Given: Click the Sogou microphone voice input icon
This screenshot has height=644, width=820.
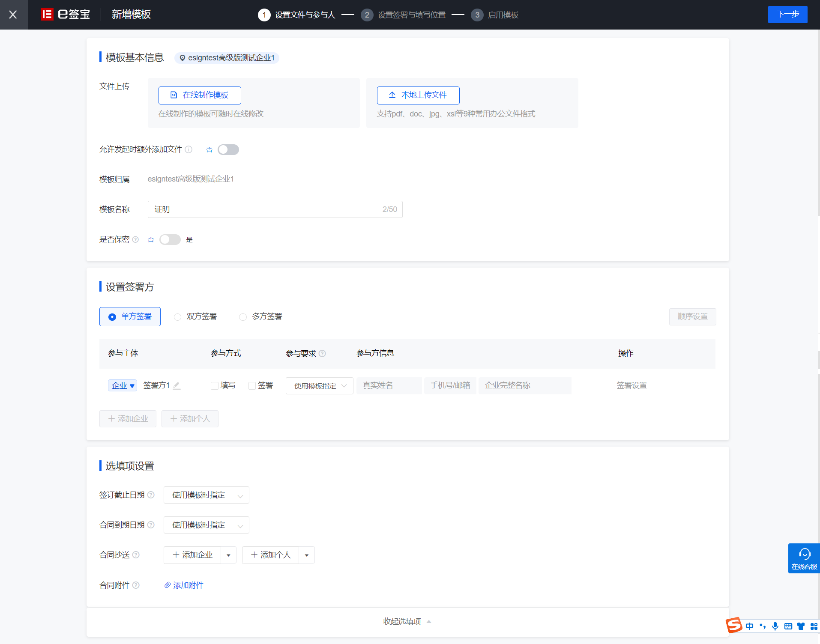Looking at the screenshot, I should pyautogui.click(x=775, y=626).
